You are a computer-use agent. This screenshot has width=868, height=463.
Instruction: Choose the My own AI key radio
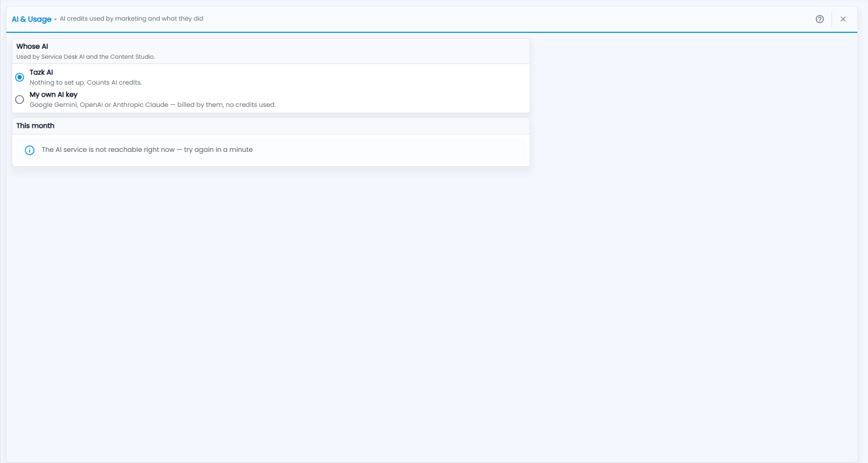click(x=20, y=99)
